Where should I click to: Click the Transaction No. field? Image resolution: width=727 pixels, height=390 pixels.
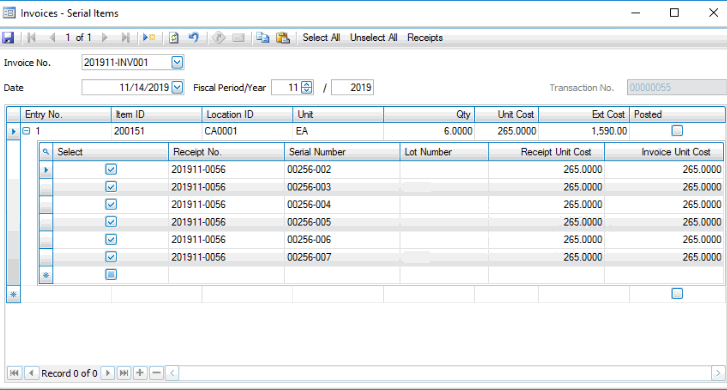point(676,87)
